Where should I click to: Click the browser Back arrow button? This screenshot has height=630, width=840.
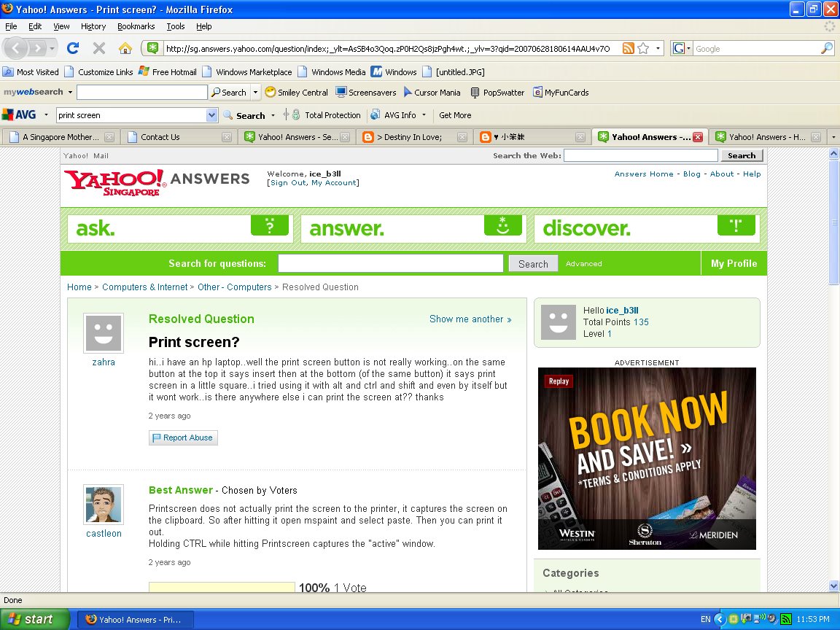tap(15, 48)
